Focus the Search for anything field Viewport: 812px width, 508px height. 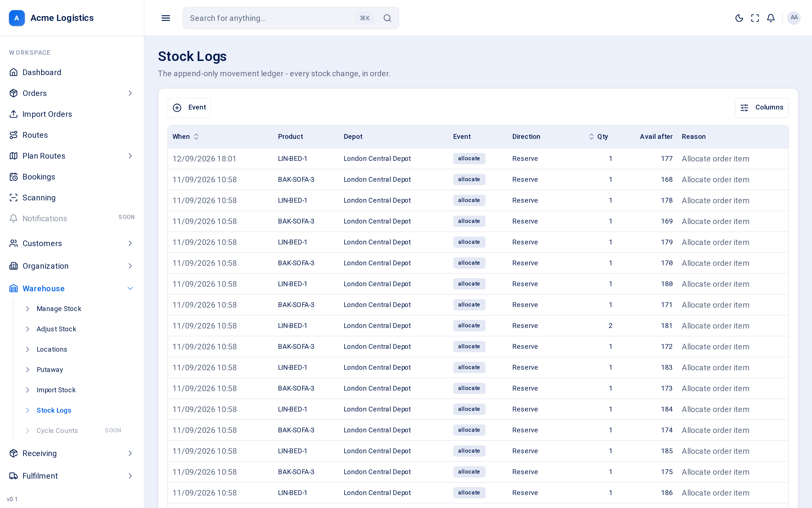291,18
